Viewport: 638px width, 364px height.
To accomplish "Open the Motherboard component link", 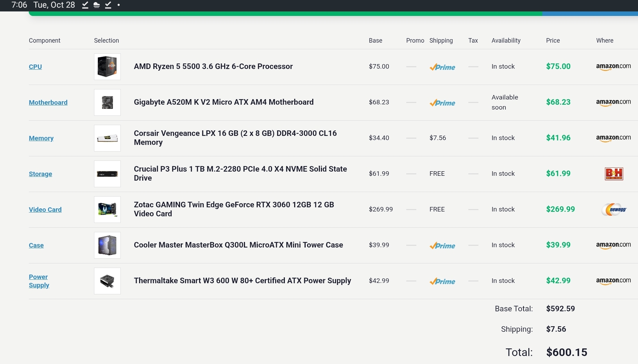I will tap(48, 102).
